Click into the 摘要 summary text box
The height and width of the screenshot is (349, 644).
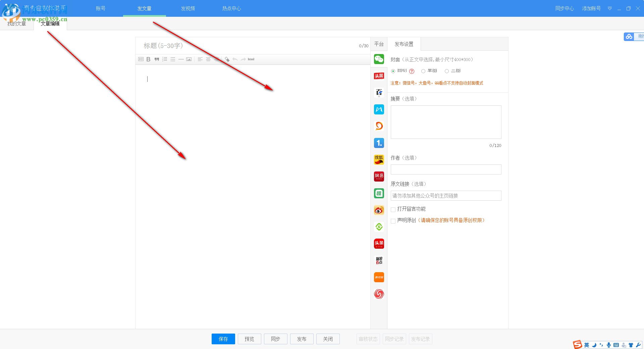click(x=446, y=122)
